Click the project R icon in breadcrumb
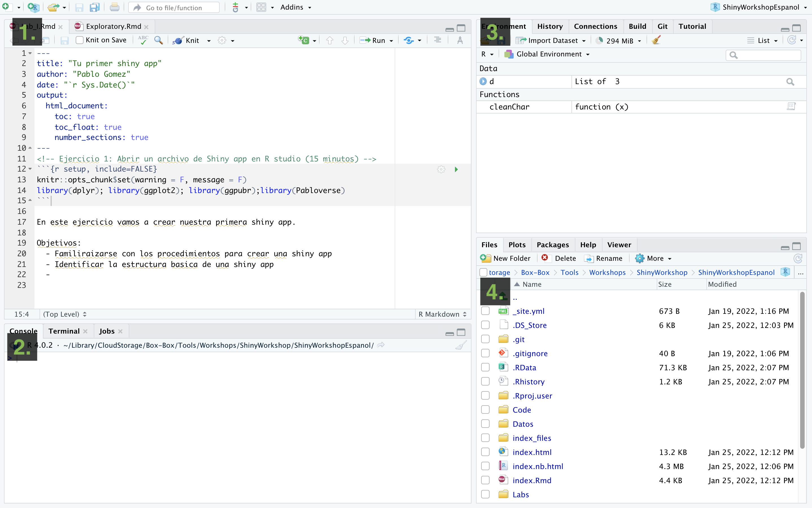 click(785, 272)
